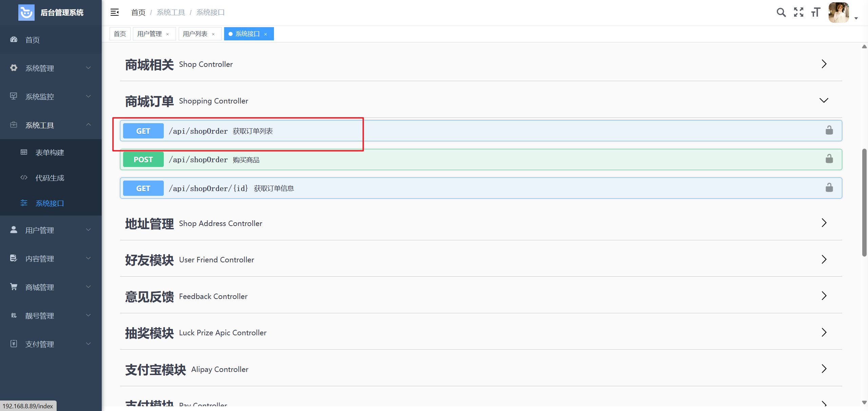The image size is (868, 411).
Task: Click the shopping cart 商城管理 icon
Action: coord(14,287)
